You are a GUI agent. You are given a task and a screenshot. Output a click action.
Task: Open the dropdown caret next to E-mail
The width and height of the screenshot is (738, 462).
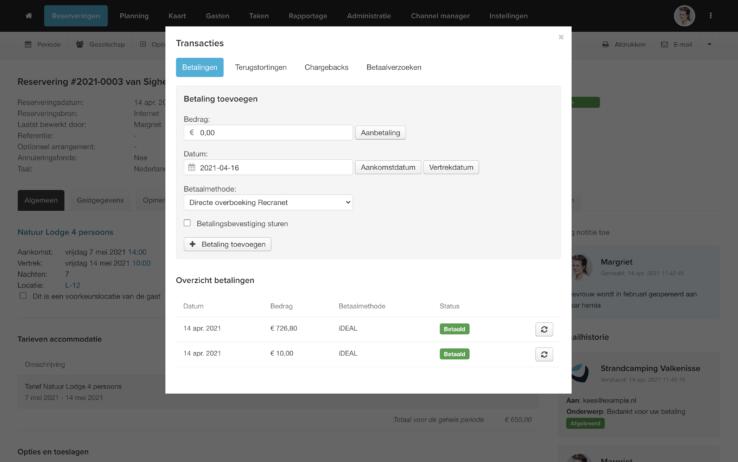point(709,44)
